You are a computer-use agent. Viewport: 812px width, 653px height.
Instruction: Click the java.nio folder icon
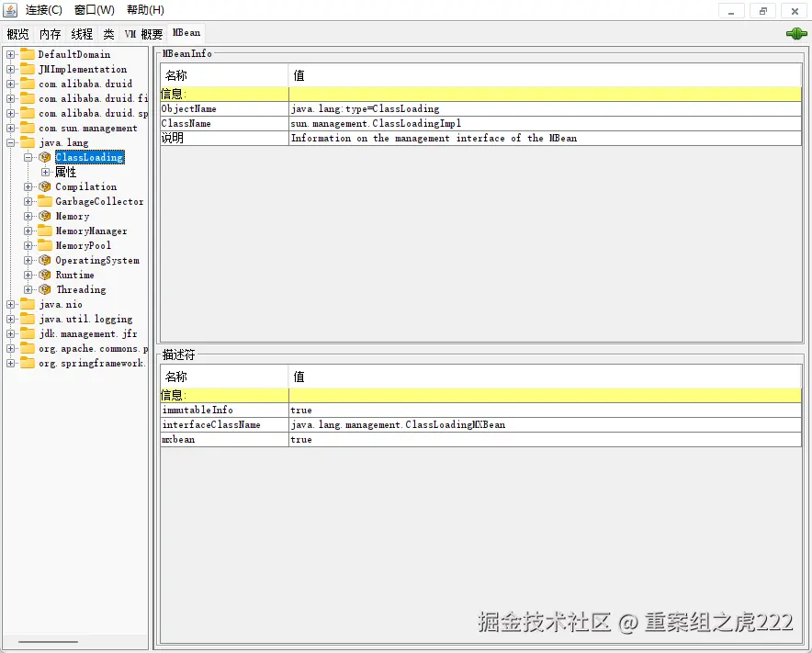coord(27,304)
